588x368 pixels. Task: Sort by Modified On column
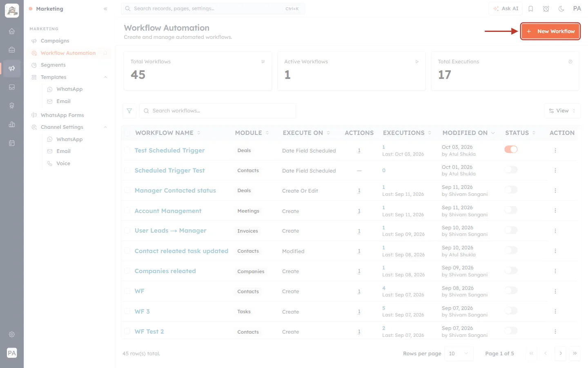pos(469,133)
